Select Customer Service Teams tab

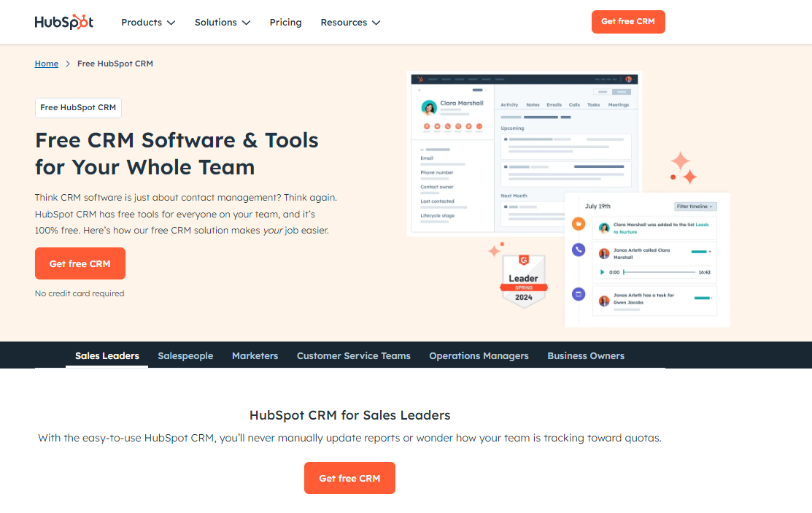[x=354, y=355]
